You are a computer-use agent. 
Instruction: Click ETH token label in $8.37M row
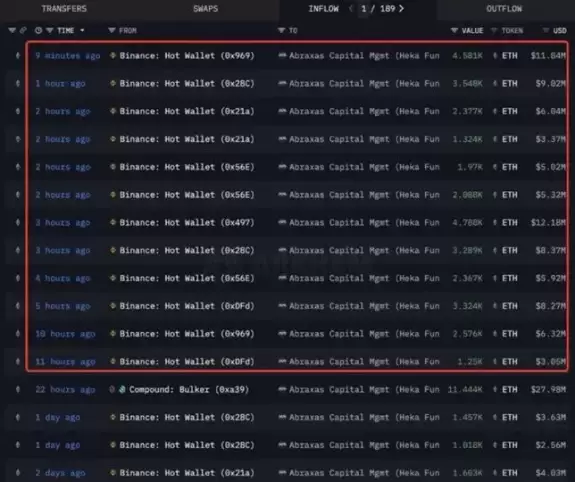pyautogui.click(x=510, y=251)
